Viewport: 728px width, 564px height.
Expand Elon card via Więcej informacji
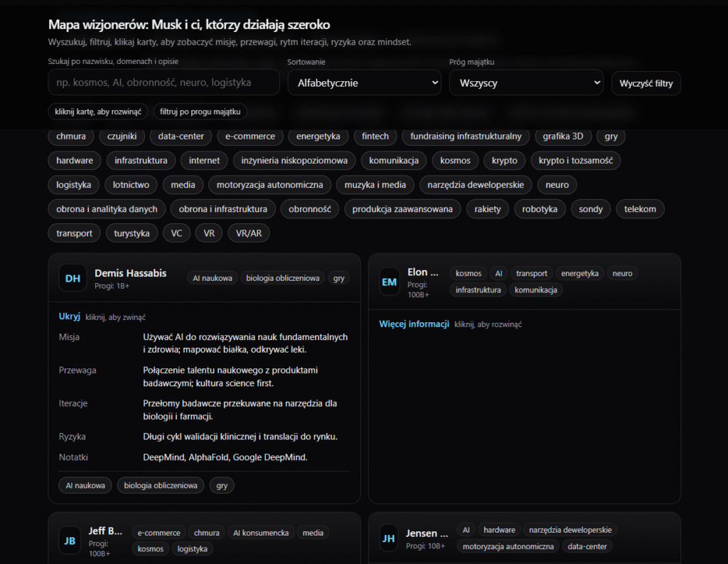pyautogui.click(x=414, y=324)
